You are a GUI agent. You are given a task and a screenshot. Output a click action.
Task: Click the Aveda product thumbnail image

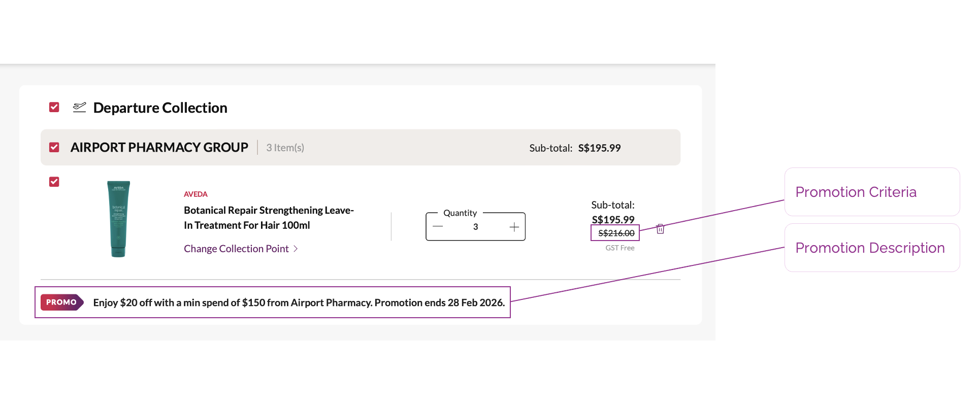tap(118, 219)
